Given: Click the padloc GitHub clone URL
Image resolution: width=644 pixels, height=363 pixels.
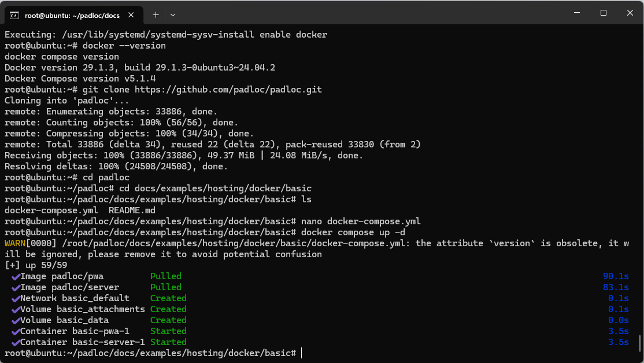Looking at the screenshot, I should [228, 90].
